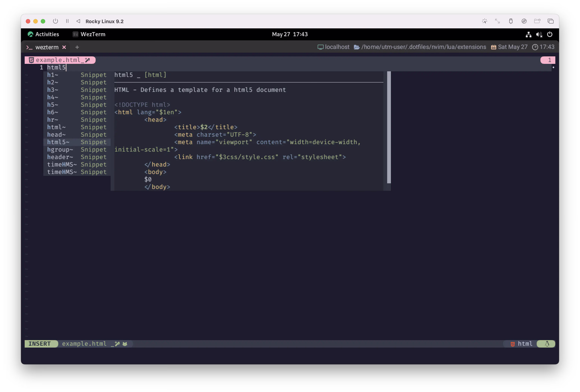The width and height of the screenshot is (580, 392).
Task: Select the wezterm tab
Action: (46, 47)
